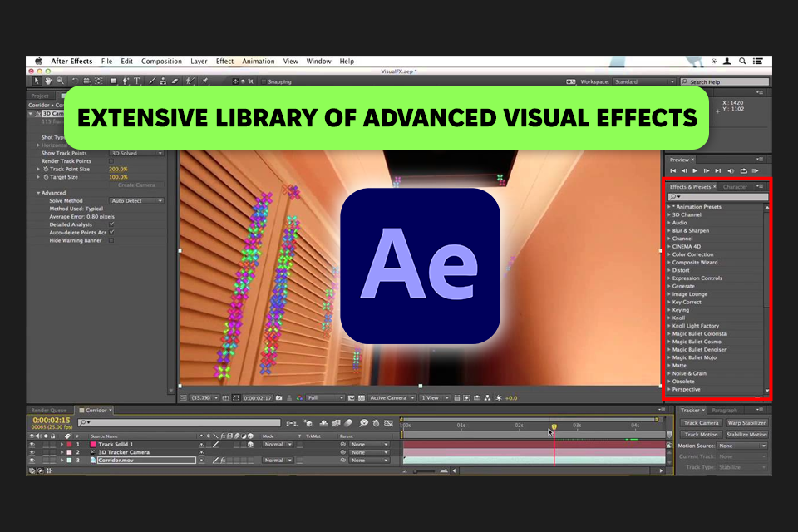
Task: Take snapshot with camera icon below viewer
Action: click(x=279, y=398)
